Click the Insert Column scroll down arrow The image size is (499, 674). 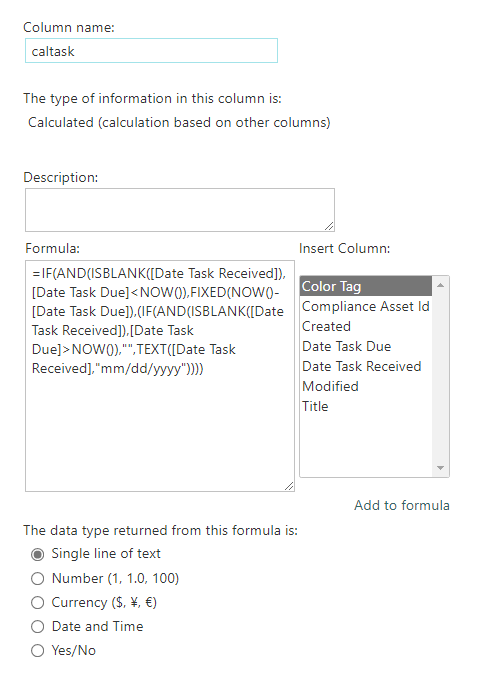point(441,468)
